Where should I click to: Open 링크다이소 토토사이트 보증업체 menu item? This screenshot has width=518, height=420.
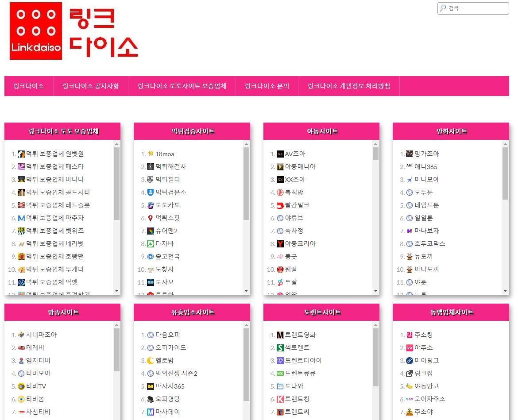[x=182, y=86]
